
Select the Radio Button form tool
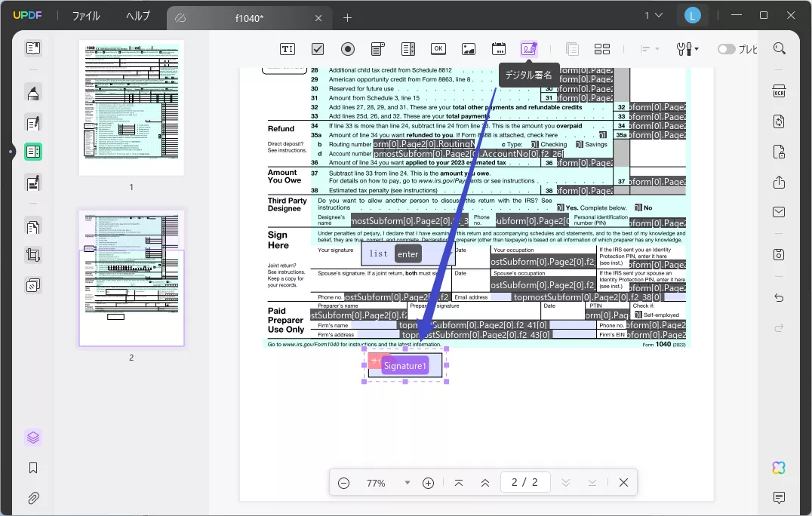coord(347,49)
